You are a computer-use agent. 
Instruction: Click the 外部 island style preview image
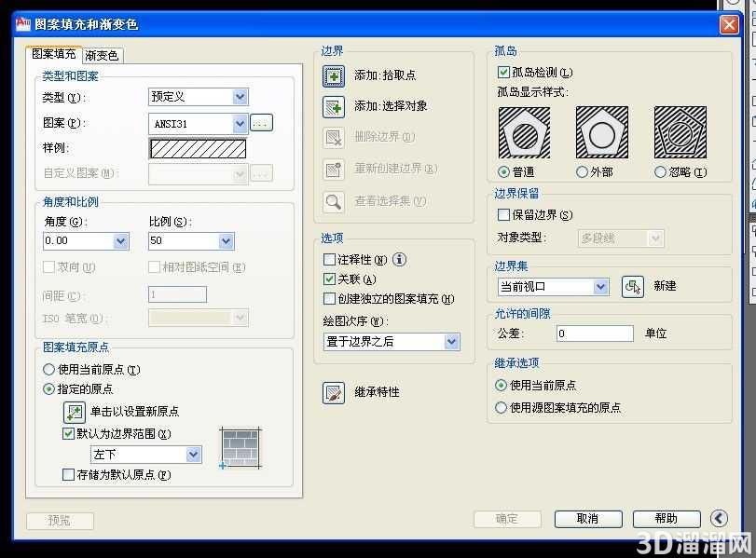pos(602,132)
